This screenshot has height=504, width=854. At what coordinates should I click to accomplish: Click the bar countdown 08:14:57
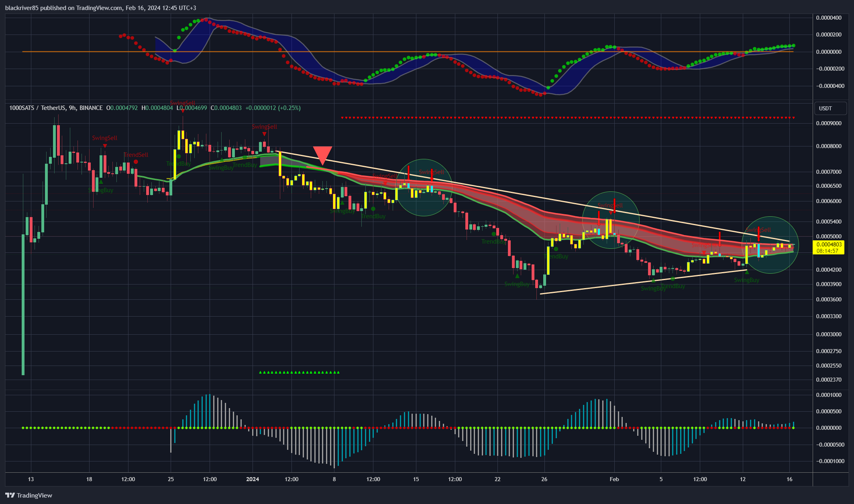[828, 251]
